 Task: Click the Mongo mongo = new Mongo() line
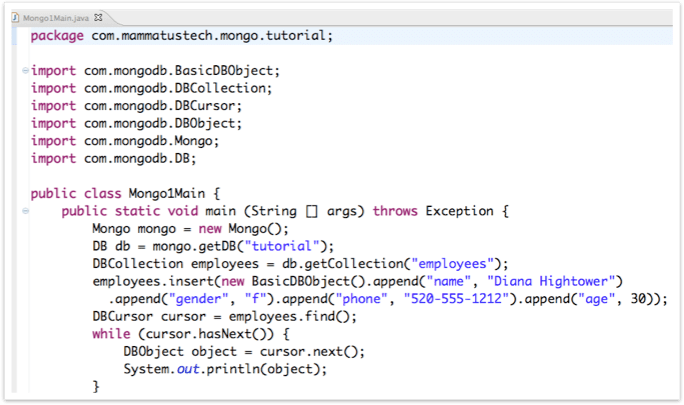(x=190, y=229)
